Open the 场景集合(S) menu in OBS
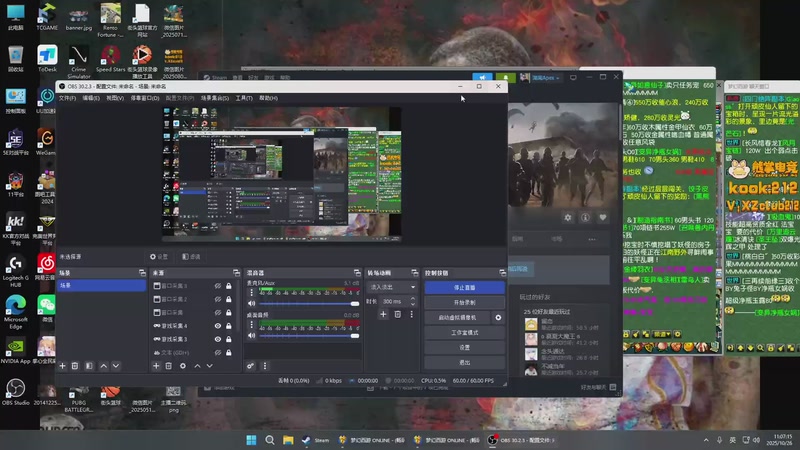 point(215,98)
